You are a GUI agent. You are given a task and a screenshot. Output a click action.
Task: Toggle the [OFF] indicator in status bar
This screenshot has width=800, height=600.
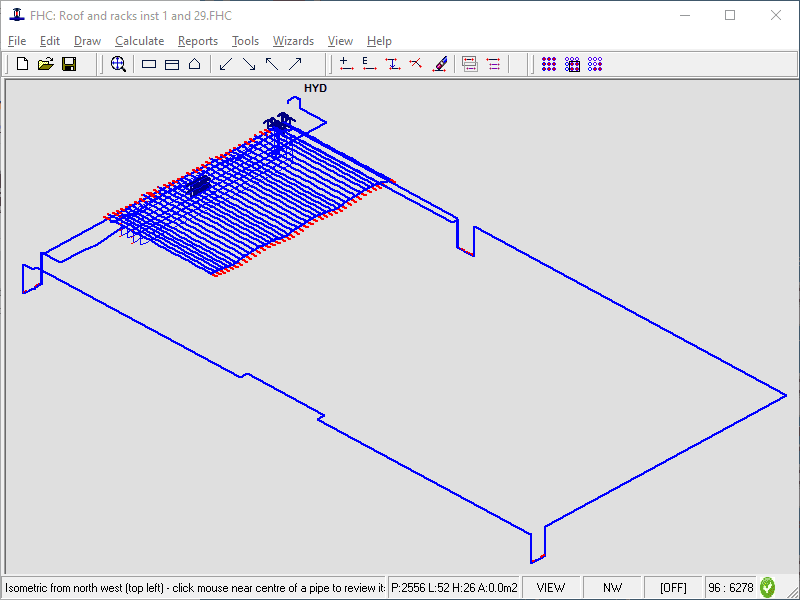673,587
